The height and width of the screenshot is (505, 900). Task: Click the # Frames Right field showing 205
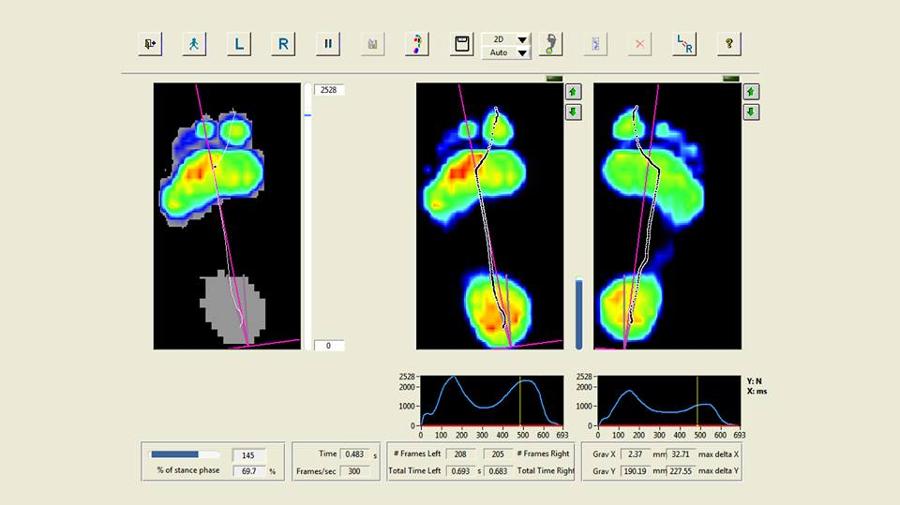[498, 454]
